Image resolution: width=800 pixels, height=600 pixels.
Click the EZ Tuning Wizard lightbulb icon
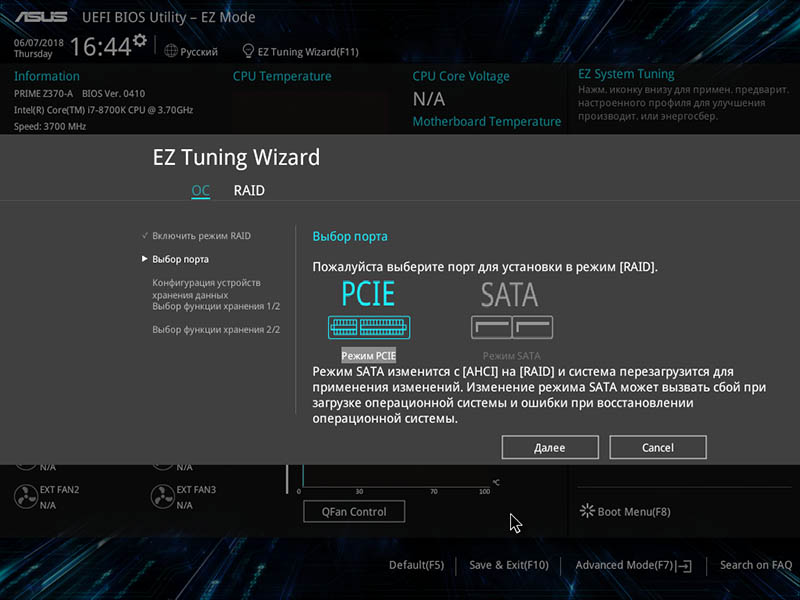[x=248, y=51]
